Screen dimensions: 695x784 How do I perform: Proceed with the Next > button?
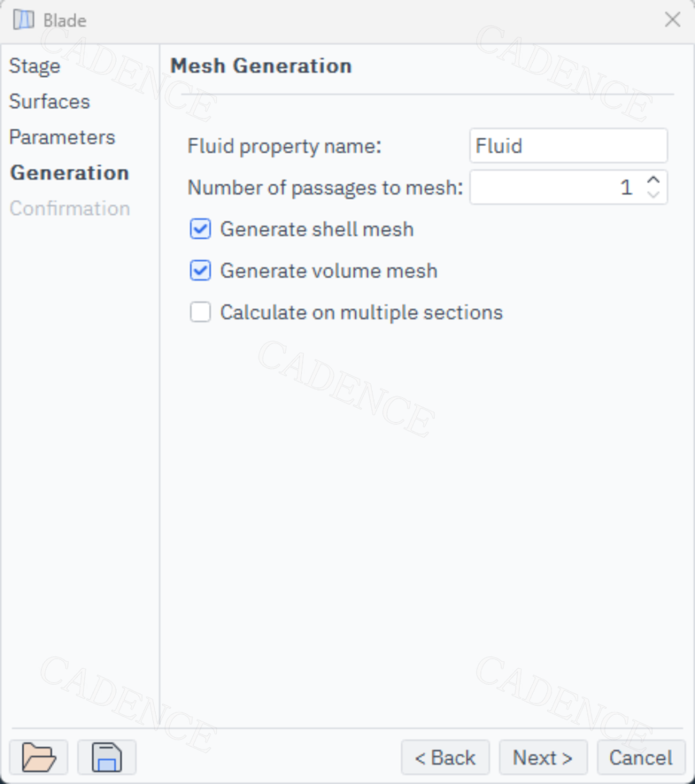coord(543,758)
